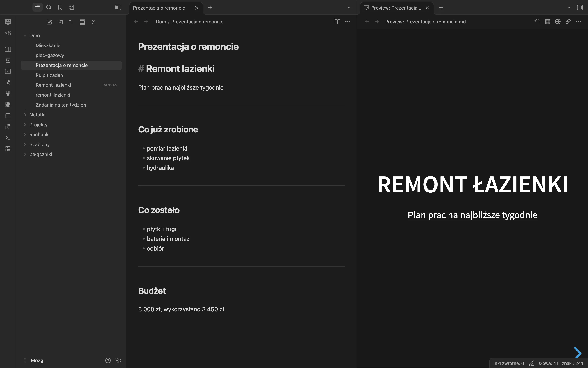
Task: Collapse the Dom folder
Action: coord(25,36)
